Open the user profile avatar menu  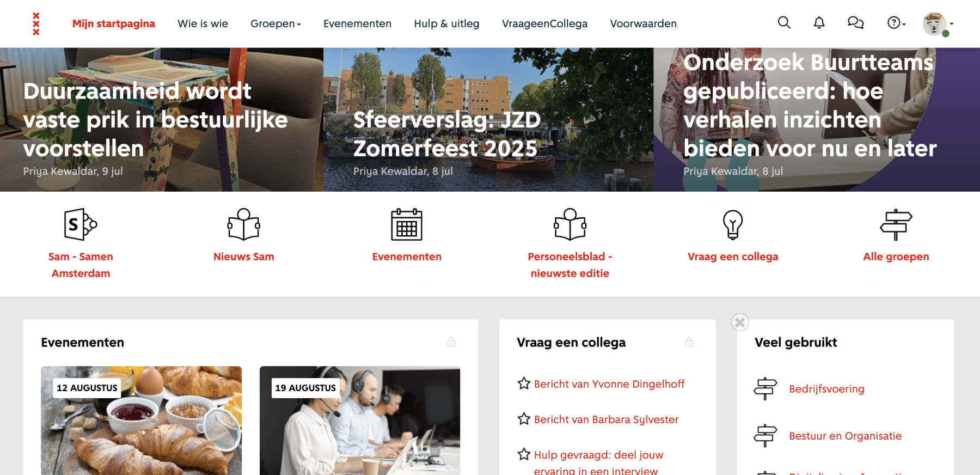[x=938, y=24]
